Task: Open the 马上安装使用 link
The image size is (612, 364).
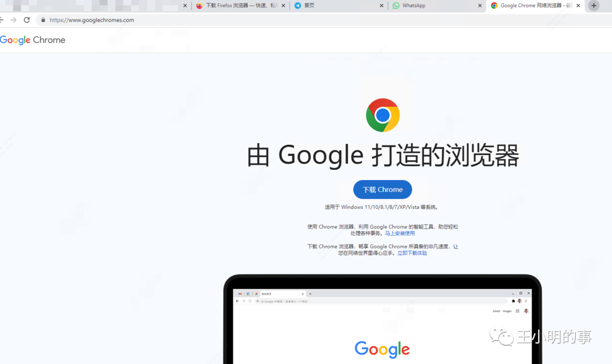Action: [399, 233]
